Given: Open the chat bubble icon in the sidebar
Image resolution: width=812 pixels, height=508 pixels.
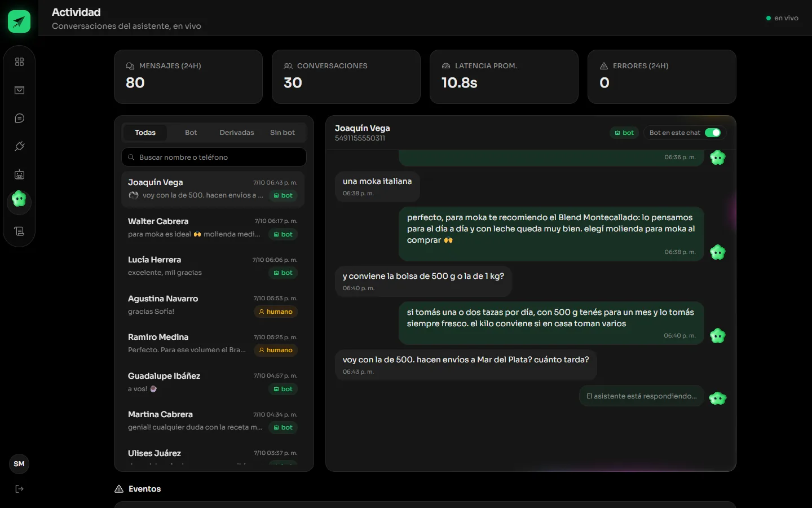Looking at the screenshot, I should 19,118.
